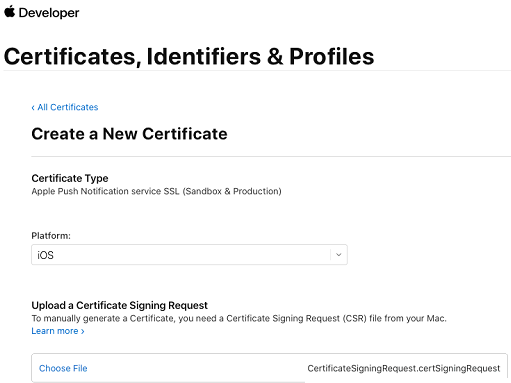Click the Certificates, Identifiers & Profiles heading

(189, 56)
